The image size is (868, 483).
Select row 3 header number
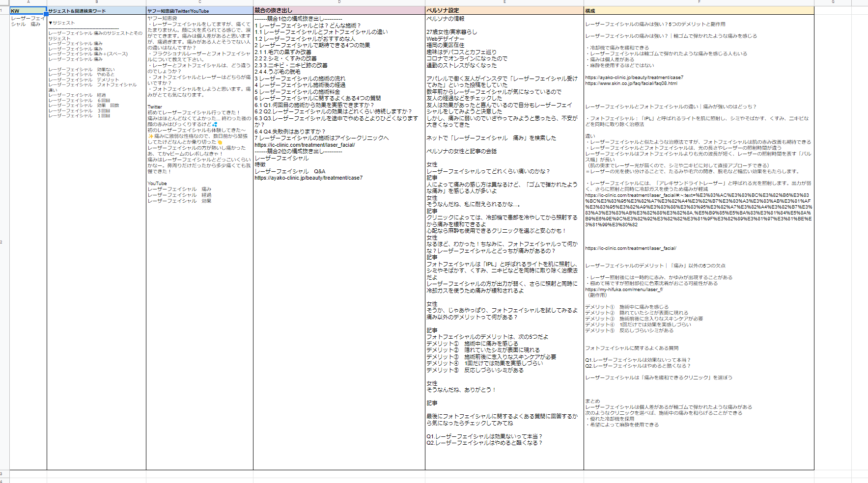point(4,474)
